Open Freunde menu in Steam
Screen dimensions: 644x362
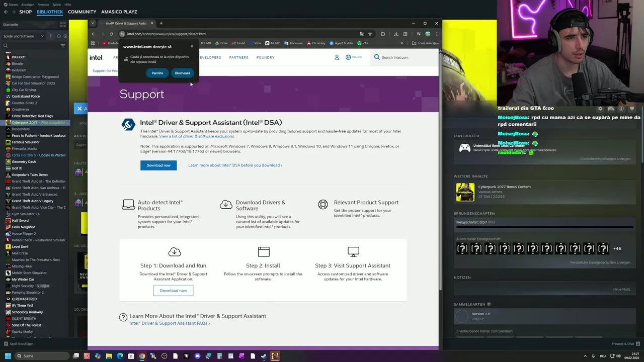click(x=43, y=5)
